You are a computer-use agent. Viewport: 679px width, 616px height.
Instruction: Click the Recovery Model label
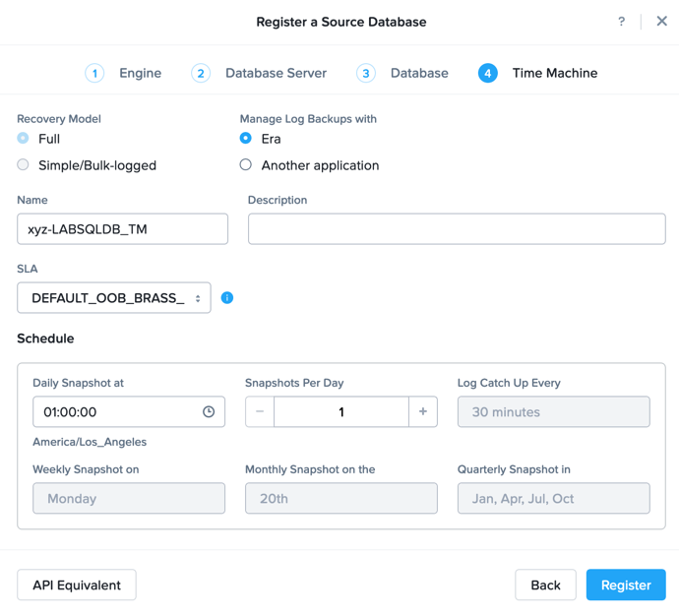coord(59,119)
